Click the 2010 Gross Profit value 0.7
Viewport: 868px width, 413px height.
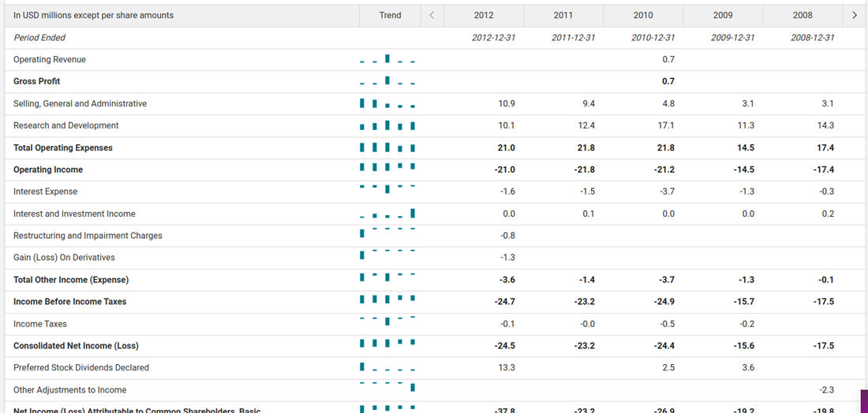click(668, 82)
